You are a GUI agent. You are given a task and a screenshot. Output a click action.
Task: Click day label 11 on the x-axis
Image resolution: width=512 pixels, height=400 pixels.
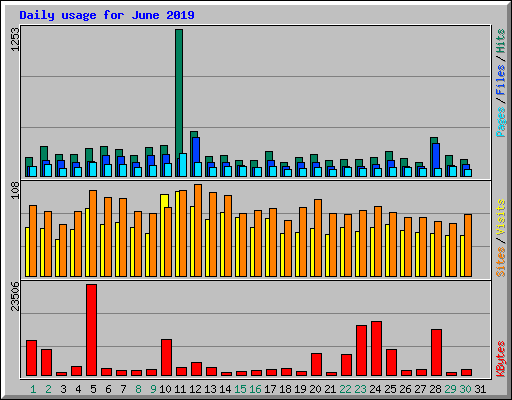tap(180, 389)
